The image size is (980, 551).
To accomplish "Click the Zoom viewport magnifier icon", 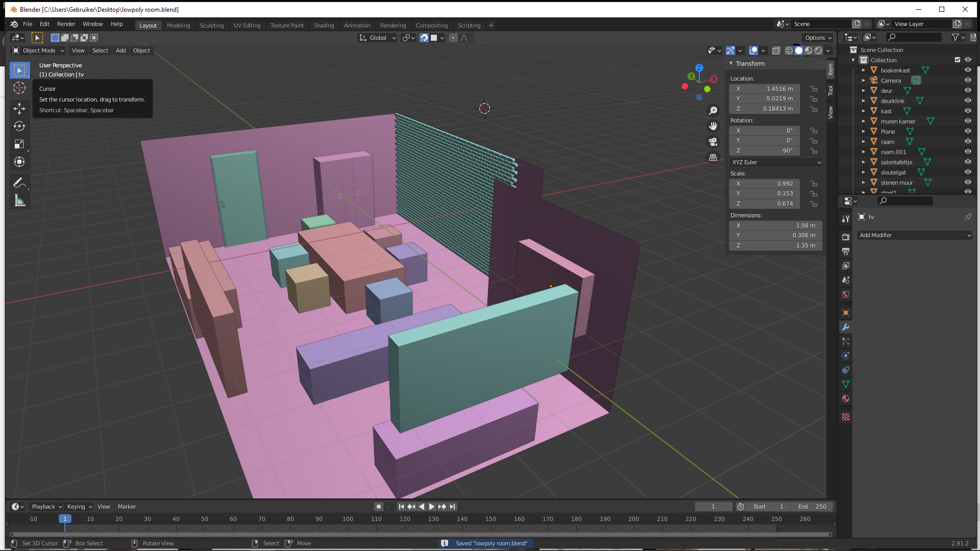I will click(713, 111).
